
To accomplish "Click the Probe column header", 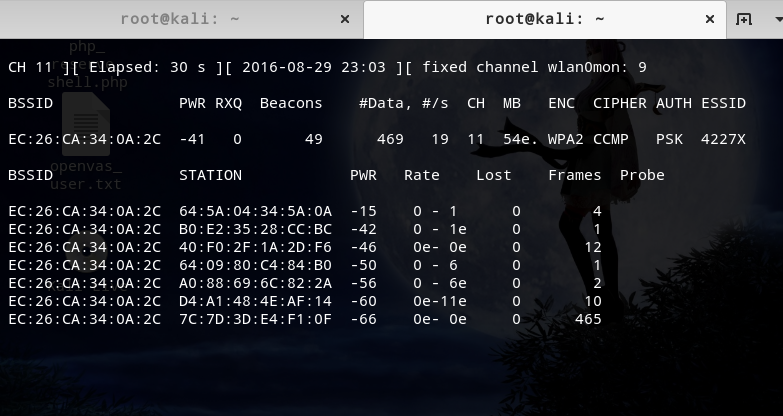I will [x=642, y=175].
